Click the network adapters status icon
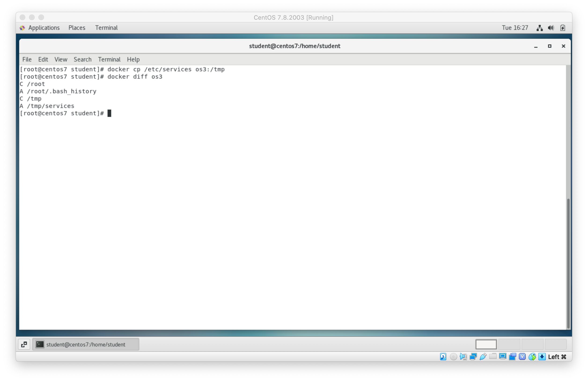 [473, 356]
